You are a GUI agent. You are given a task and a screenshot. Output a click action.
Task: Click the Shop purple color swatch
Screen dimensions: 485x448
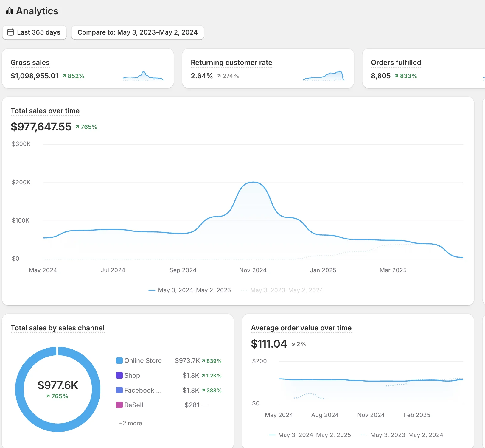119,375
